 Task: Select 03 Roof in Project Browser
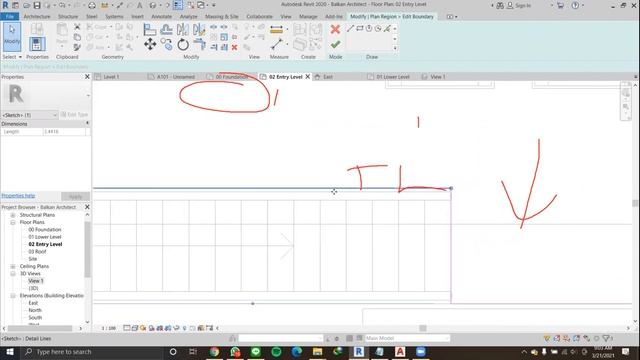click(37, 251)
